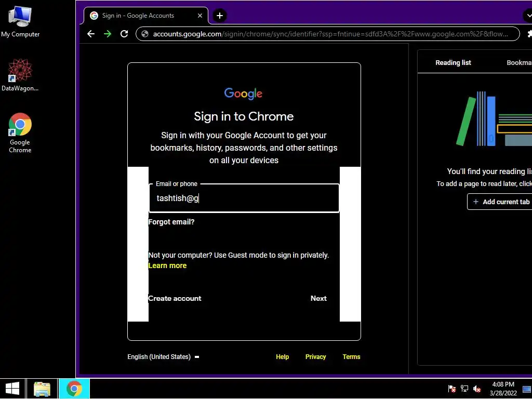Open File Explorer from the taskbar
Image resolution: width=532 pixels, height=399 pixels.
pyautogui.click(x=42, y=389)
